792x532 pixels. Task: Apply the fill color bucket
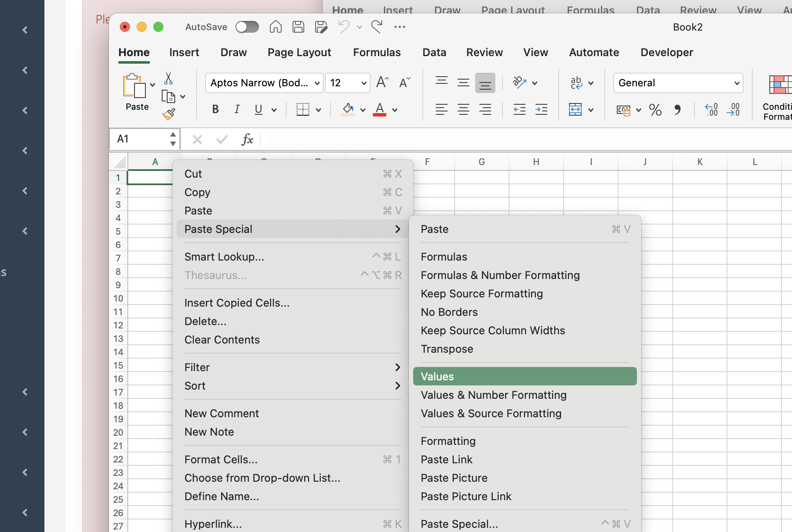point(347,109)
